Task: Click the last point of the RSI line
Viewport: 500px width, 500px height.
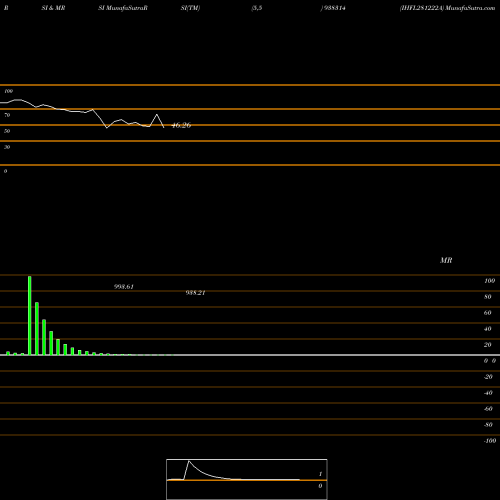Action: pos(164,128)
